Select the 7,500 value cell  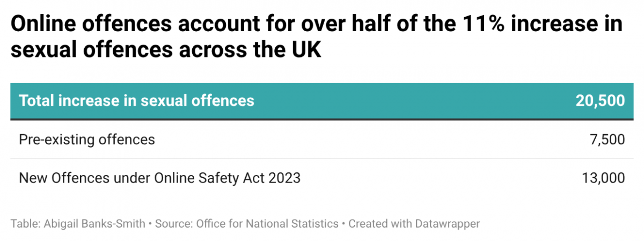(606, 140)
